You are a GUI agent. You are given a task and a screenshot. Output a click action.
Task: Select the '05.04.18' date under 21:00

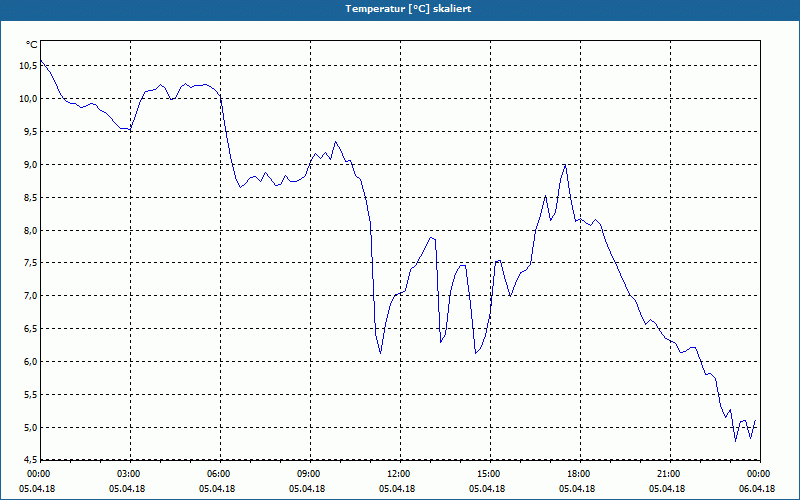point(667,489)
